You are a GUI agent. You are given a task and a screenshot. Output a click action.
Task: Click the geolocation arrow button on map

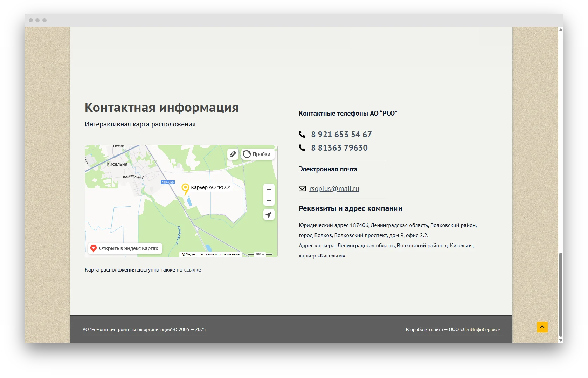pyautogui.click(x=269, y=215)
